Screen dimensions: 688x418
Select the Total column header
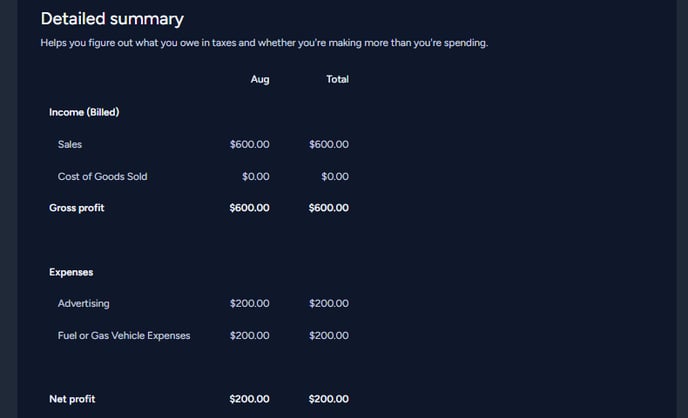coord(337,79)
